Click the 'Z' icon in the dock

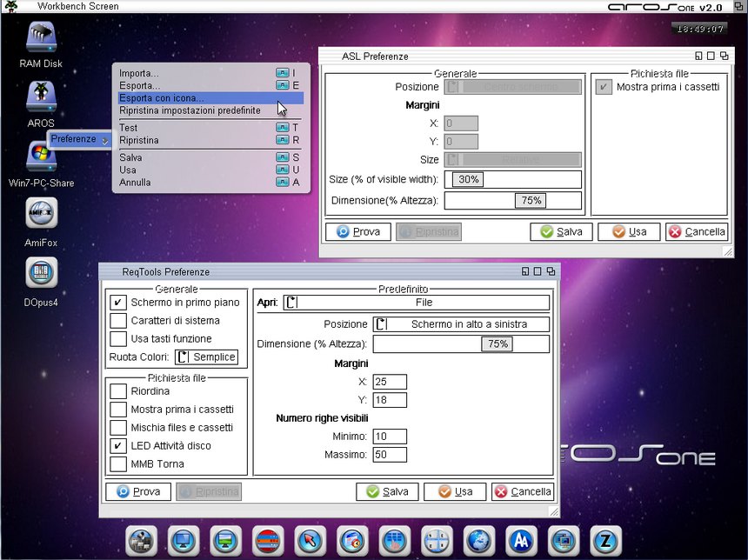pos(605,541)
